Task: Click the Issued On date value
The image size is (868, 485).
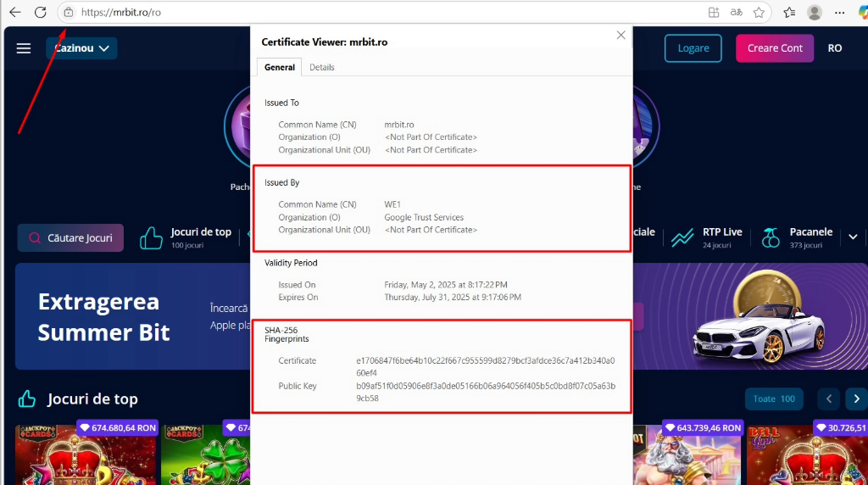Action: coord(446,285)
